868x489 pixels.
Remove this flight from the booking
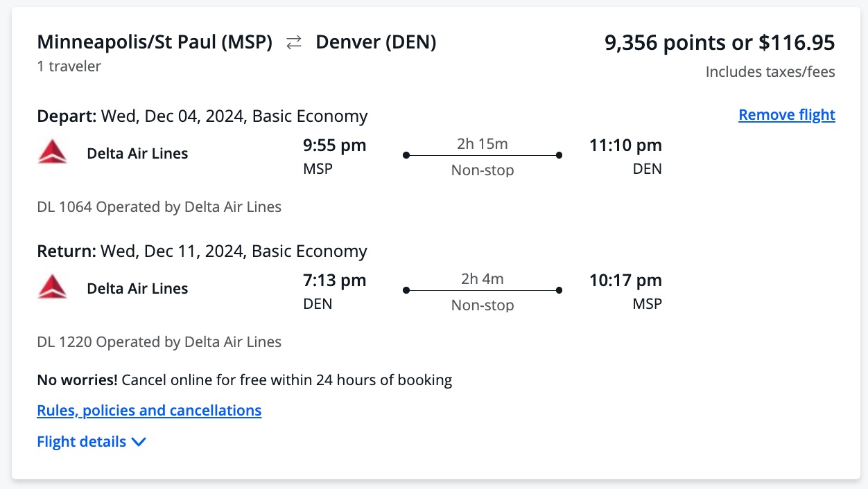click(786, 114)
